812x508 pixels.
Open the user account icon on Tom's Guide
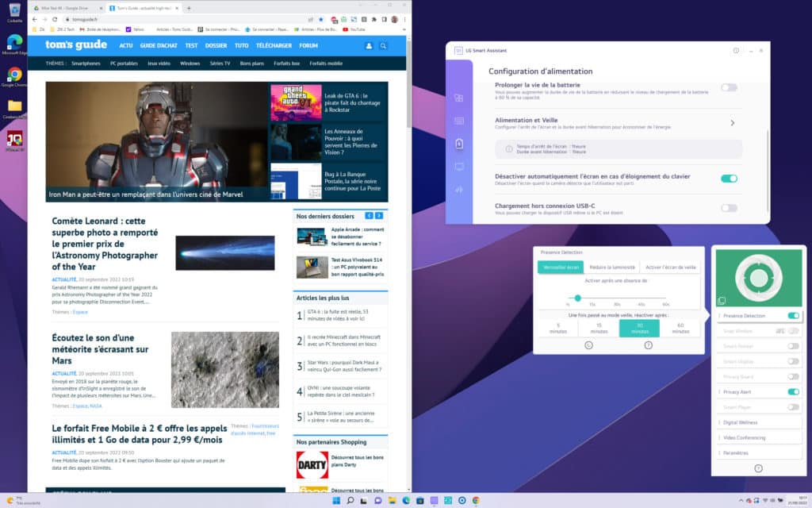tap(369, 46)
